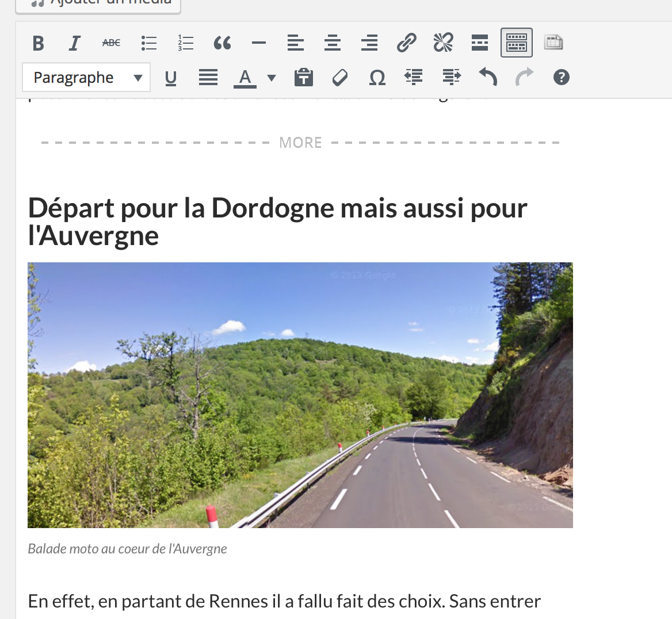Open the insert link tool
Image resolution: width=672 pixels, height=619 pixels.
406,43
